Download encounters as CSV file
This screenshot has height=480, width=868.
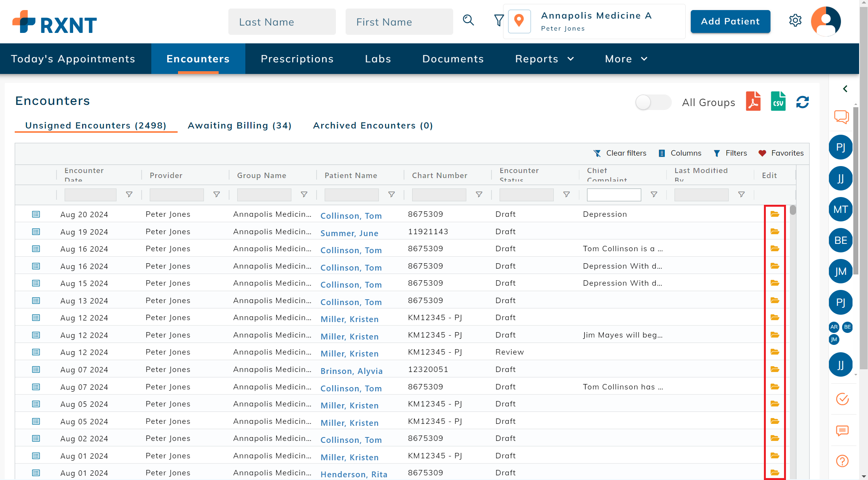[778, 102]
